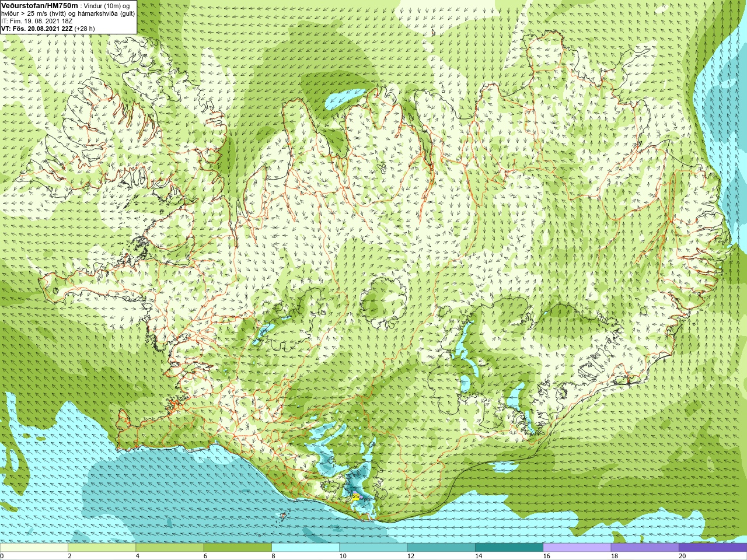
Task: Click the yellow 25 gust marker
Action: click(356, 496)
